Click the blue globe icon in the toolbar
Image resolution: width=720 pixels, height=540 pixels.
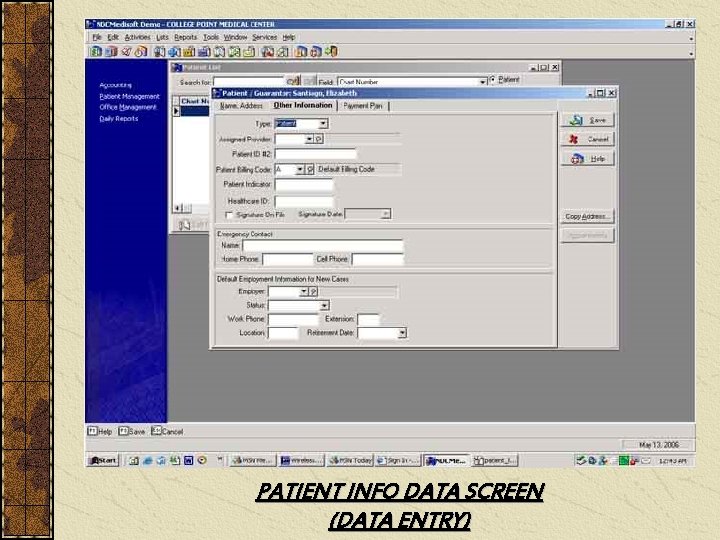[173, 51]
